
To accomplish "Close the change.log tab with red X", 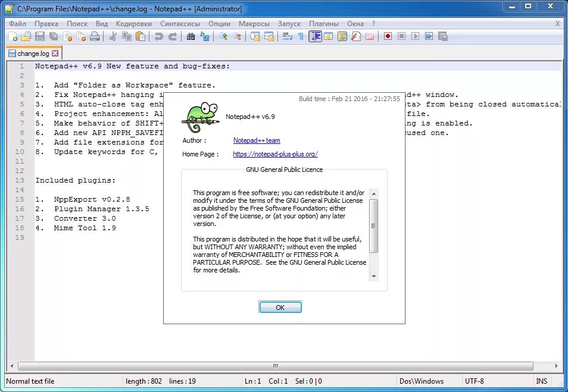I will [55, 53].
